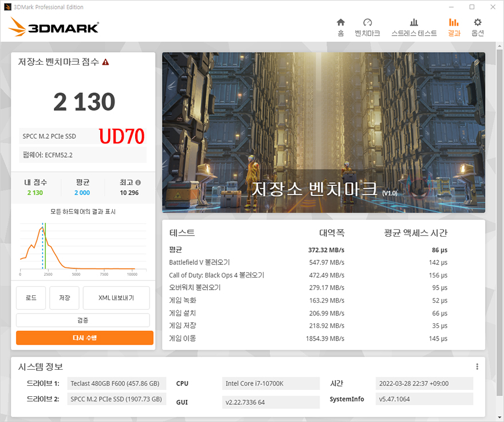Click the 평균 액세스 시간 column header
504x422 pixels.
coord(416,233)
